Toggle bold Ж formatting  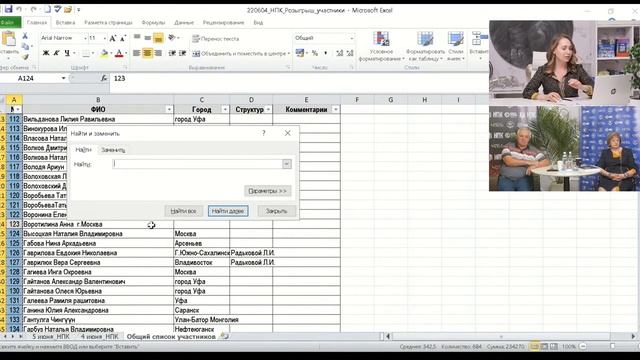[x=46, y=53]
